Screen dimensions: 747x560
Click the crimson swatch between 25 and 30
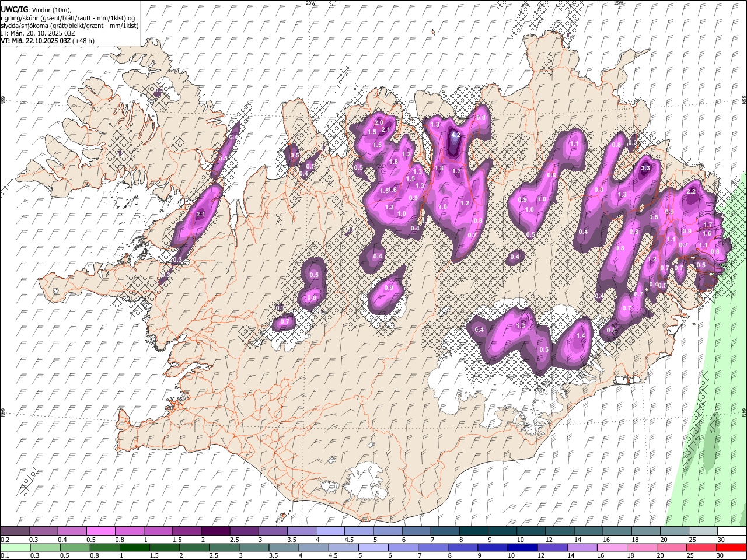tap(701, 548)
